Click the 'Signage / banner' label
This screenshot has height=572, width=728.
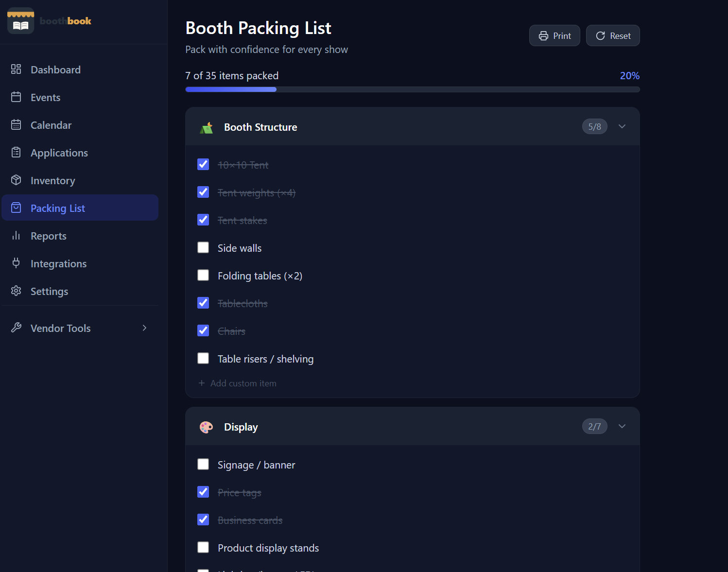tap(256, 465)
